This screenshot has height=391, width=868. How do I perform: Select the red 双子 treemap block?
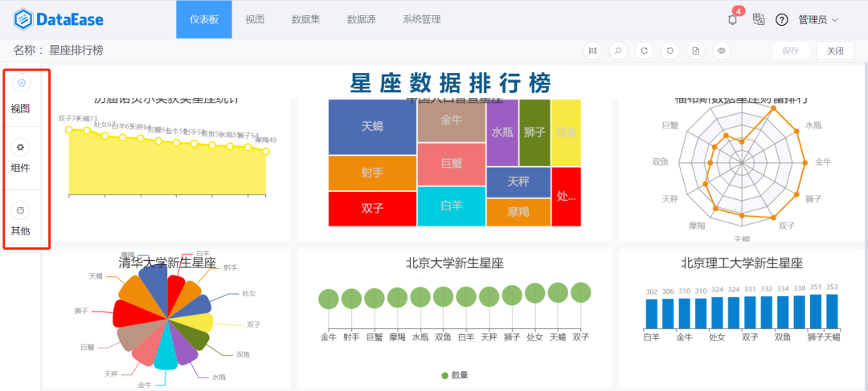[372, 209]
